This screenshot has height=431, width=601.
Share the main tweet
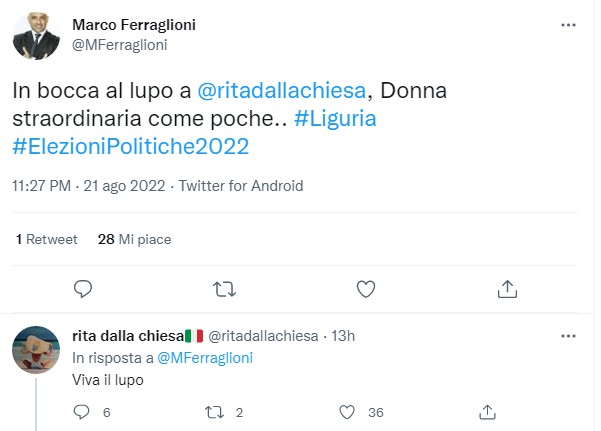click(507, 289)
